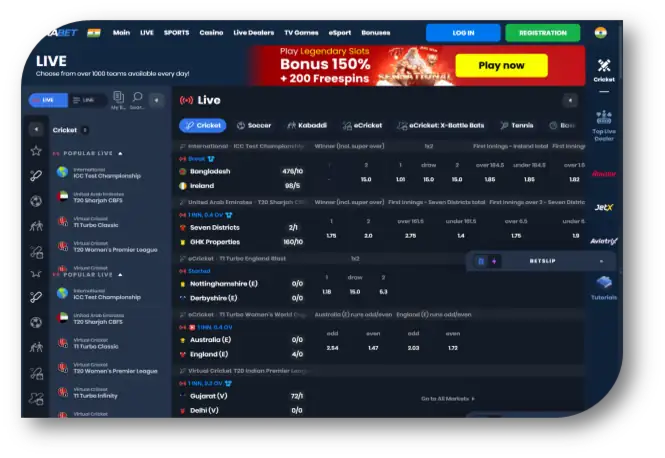Click the favorites star icon in left sidebar
The width and height of the screenshot is (665, 458).
[x=36, y=151]
